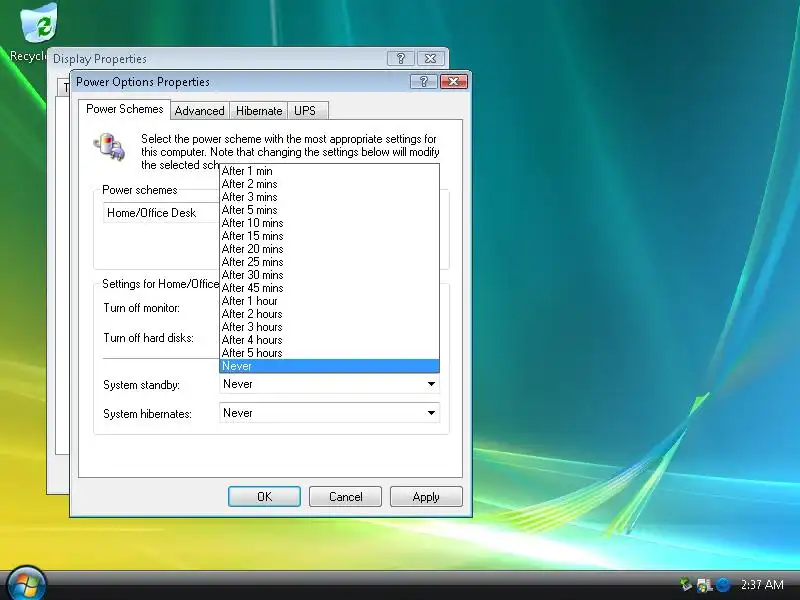Open Home/Office Desk power scheme combo box
This screenshot has width=800, height=600.
coord(161,213)
